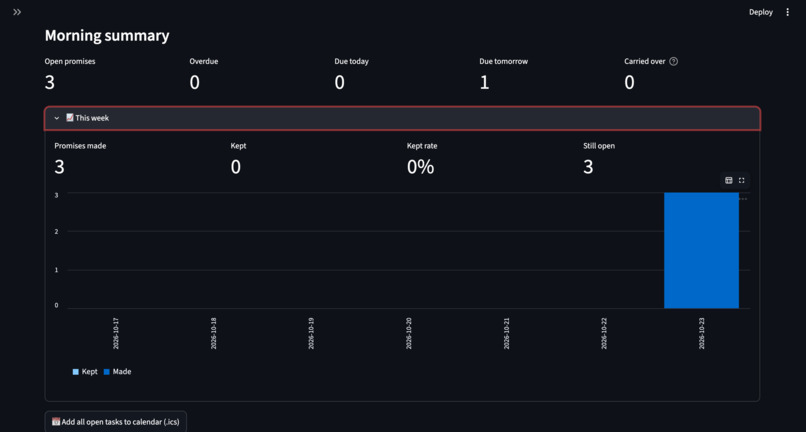Screen dimensions: 806x432
Task: Add all open tasks to calendar (.ics)
Action: click(x=116, y=422)
